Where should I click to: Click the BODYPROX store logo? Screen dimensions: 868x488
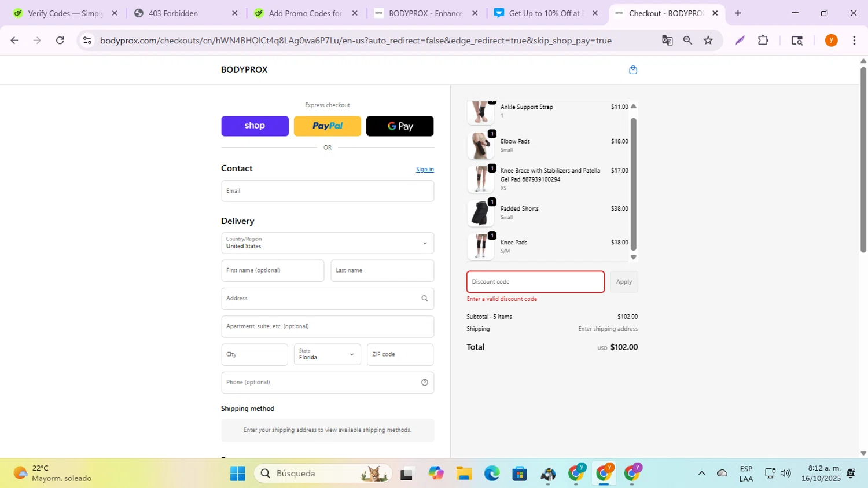pos(244,70)
